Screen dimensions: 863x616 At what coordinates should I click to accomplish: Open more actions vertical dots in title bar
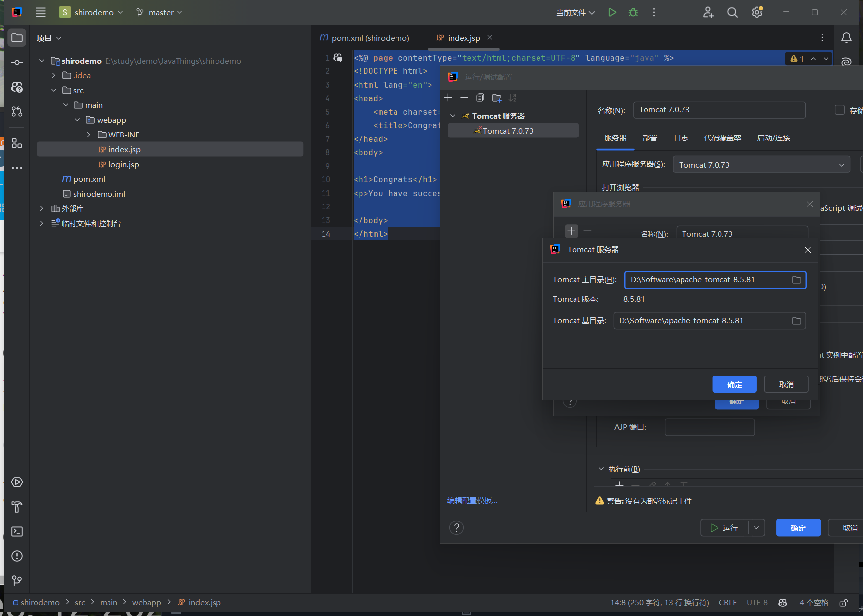(654, 12)
